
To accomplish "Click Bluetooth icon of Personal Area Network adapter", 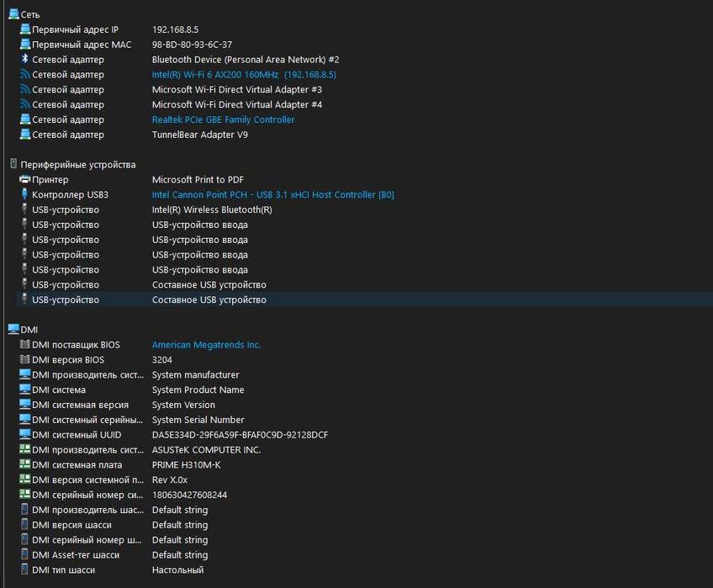I will pos(25,59).
